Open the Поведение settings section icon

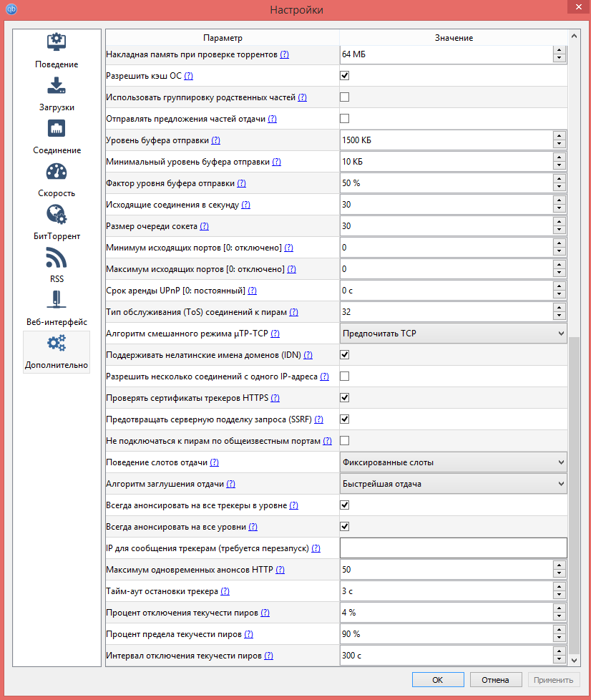(x=57, y=42)
